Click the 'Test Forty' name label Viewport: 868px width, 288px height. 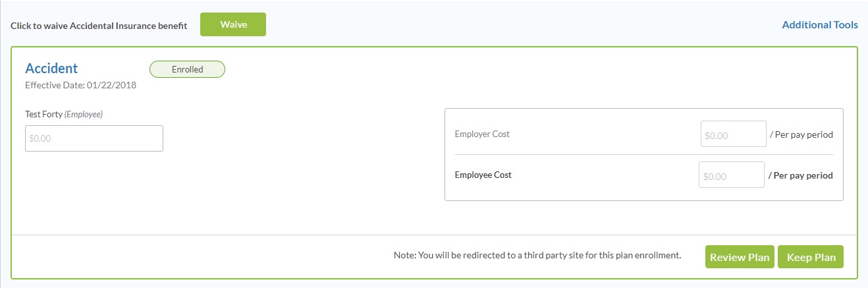43,114
